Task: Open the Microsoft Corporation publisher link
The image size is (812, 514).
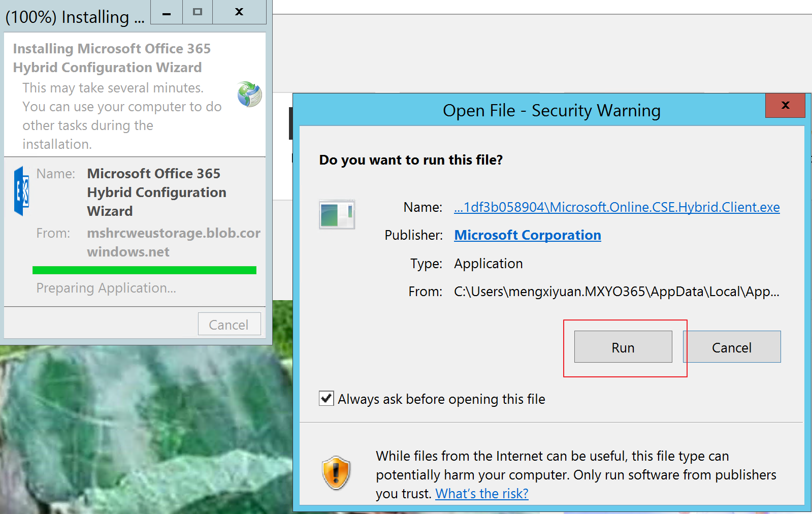Action: coord(528,235)
